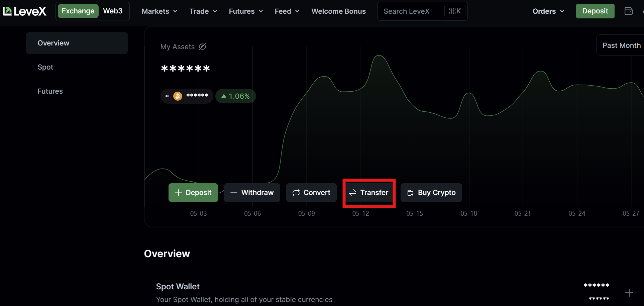Click the Transfer button
The image size is (644, 306).
pyautogui.click(x=369, y=193)
